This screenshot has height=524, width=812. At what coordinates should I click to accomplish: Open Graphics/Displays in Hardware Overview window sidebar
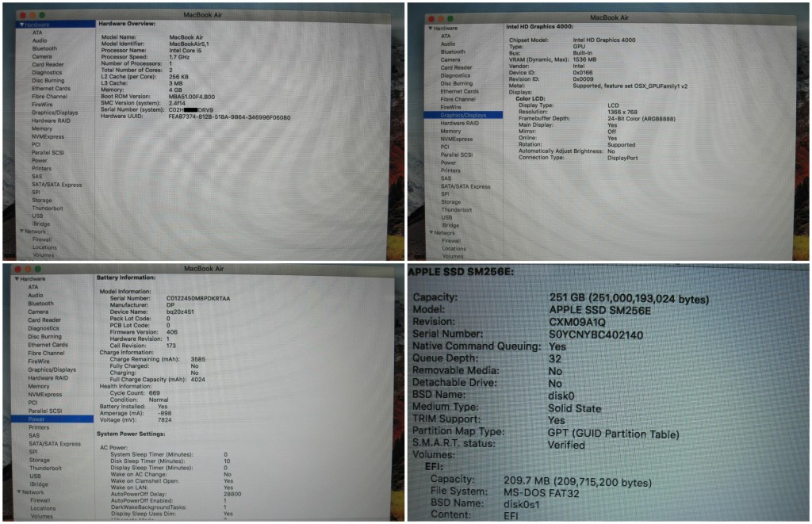pos(55,113)
